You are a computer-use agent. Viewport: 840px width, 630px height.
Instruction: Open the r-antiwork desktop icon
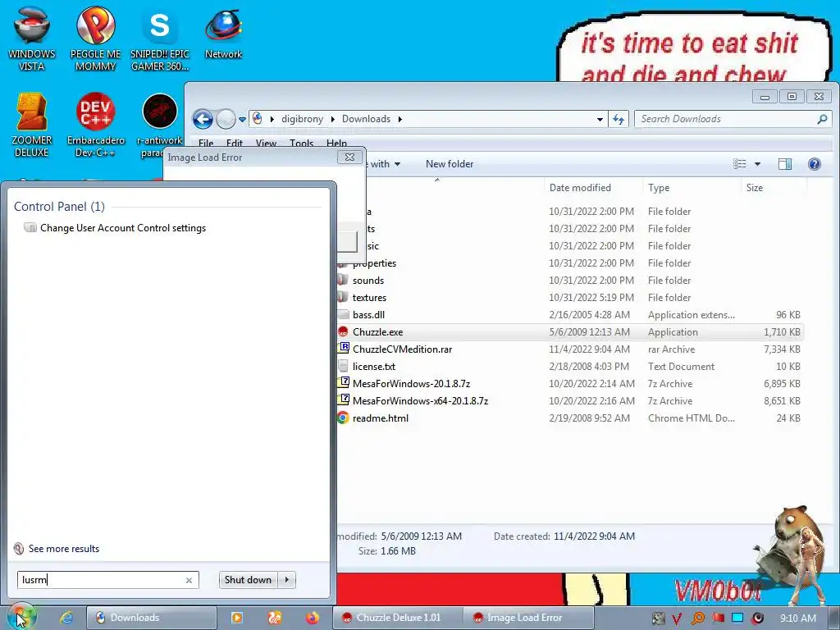160,126
